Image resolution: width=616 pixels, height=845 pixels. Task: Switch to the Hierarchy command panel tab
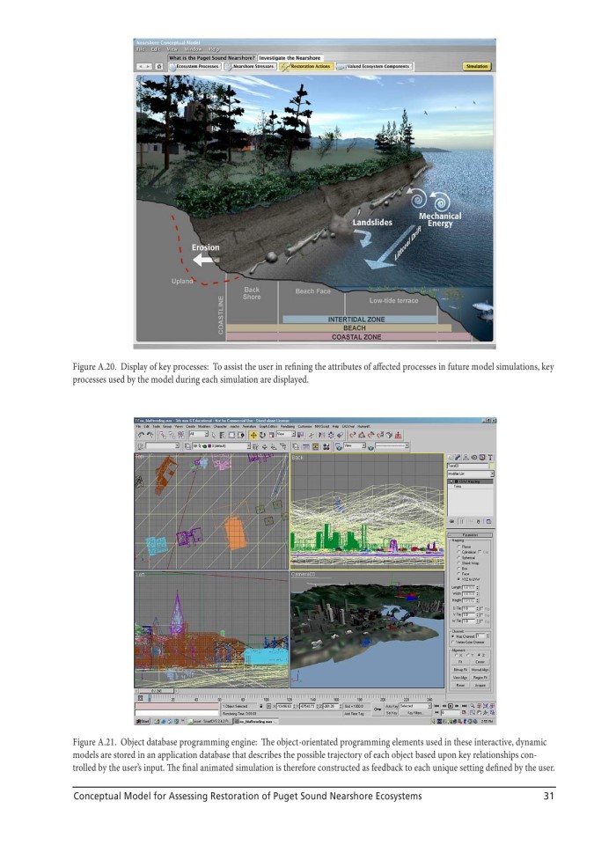tap(466, 457)
